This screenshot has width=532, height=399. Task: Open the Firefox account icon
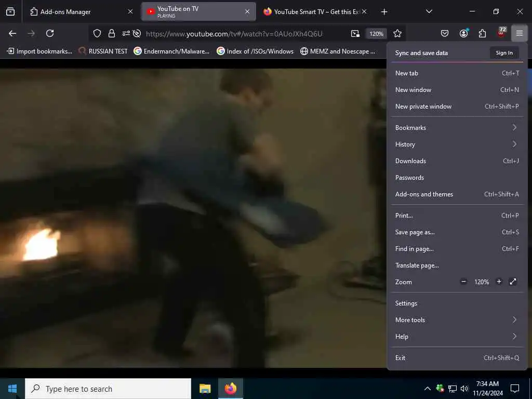click(463, 33)
